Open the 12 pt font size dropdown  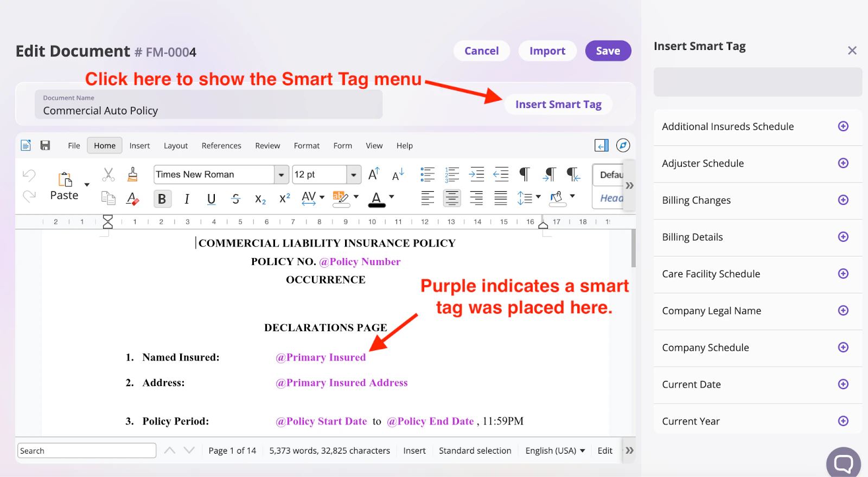click(354, 175)
